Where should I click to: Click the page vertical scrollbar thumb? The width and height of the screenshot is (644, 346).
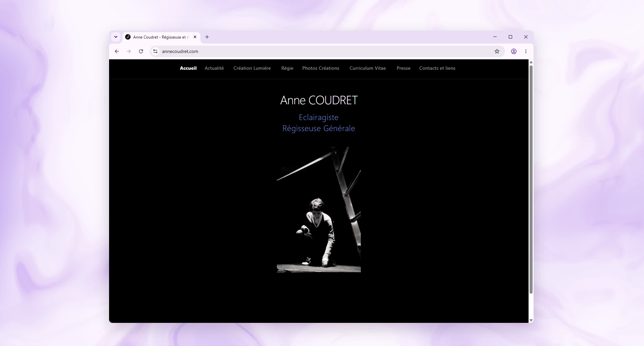pyautogui.click(x=531, y=179)
